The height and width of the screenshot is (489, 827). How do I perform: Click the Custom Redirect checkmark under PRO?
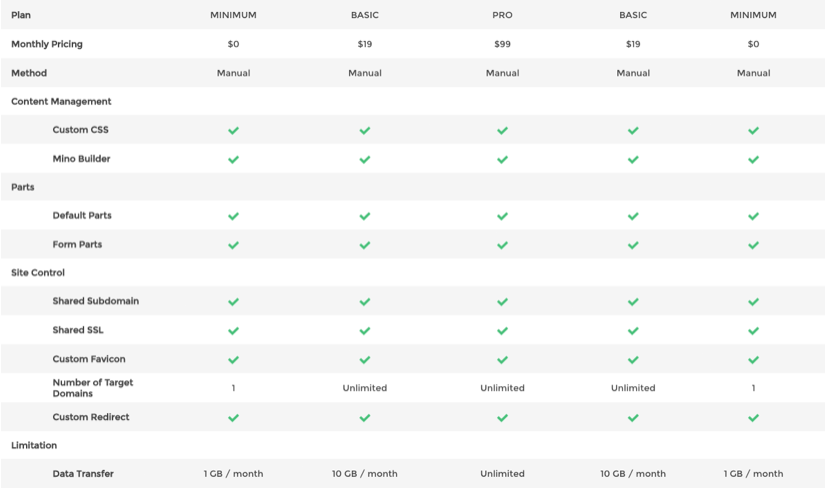point(502,417)
